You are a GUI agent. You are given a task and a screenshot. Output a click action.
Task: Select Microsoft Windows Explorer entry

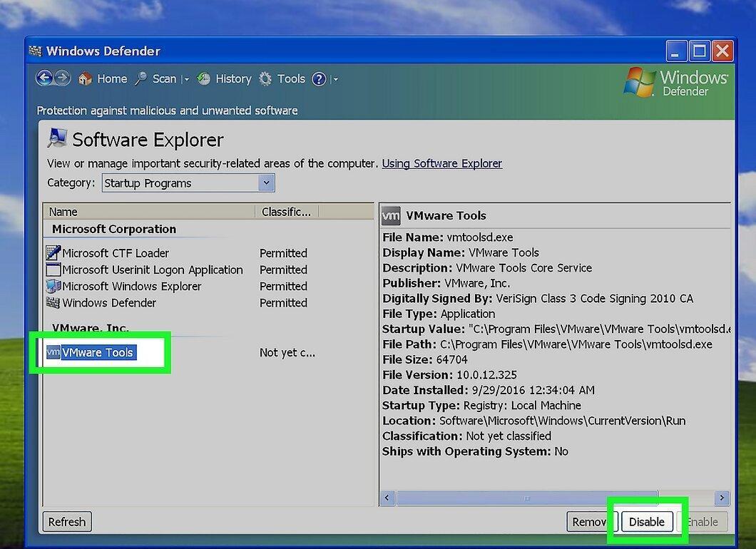(132, 287)
